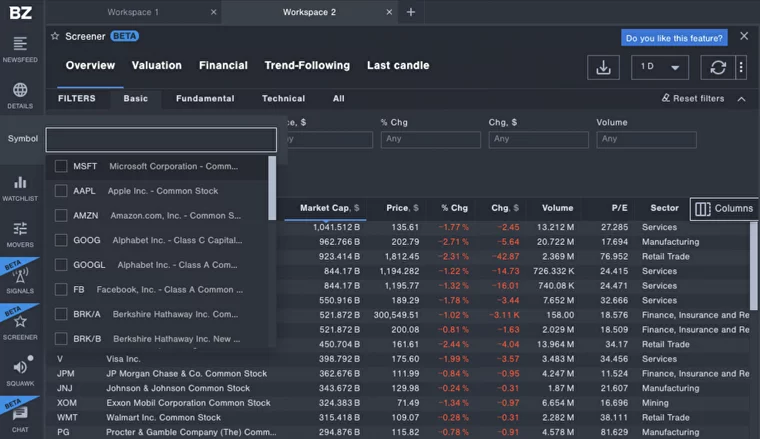Viewport: 760px width, 439px height.
Task: Check the MSFT Microsoft Corporation checkbox
Action: click(x=61, y=167)
